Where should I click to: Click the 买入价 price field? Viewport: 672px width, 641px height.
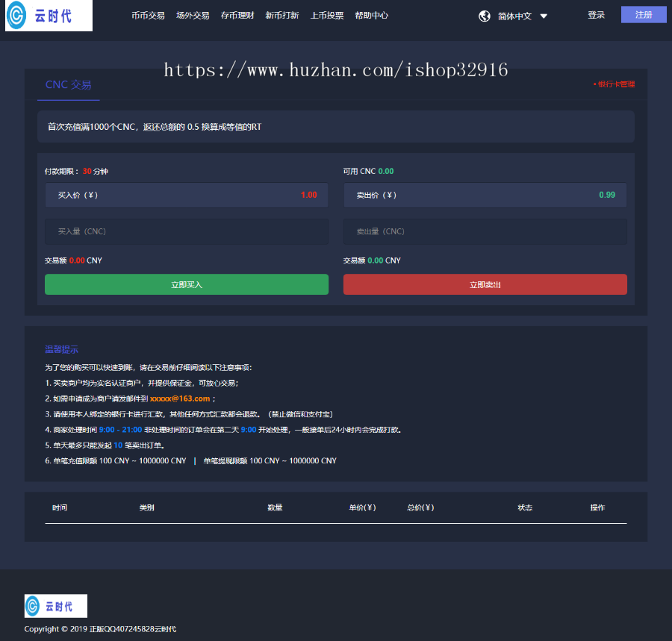click(187, 196)
